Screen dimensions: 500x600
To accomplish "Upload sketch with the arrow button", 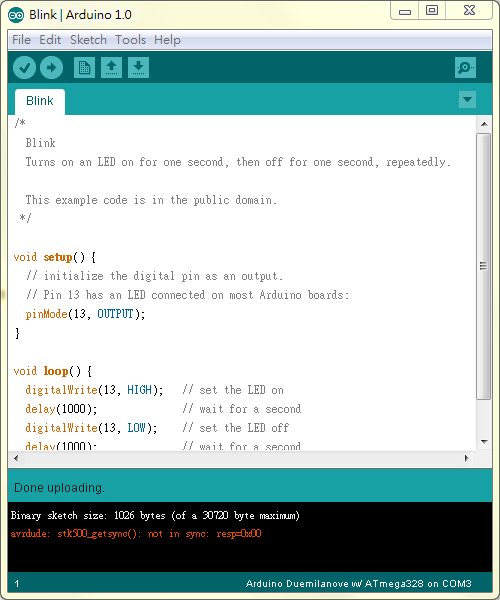I will [x=52, y=68].
